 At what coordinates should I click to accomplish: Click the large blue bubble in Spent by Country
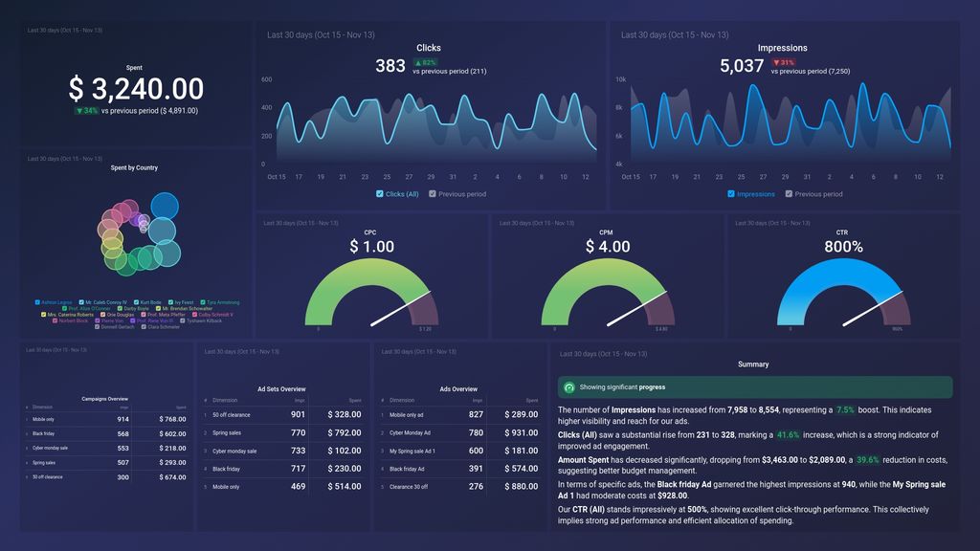[x=165, y=207]
